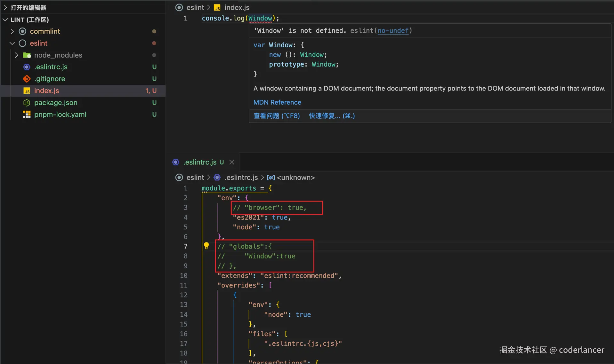Click the .eslintrc.js file icon in explorer
The image size is (614, 364).
27,67
